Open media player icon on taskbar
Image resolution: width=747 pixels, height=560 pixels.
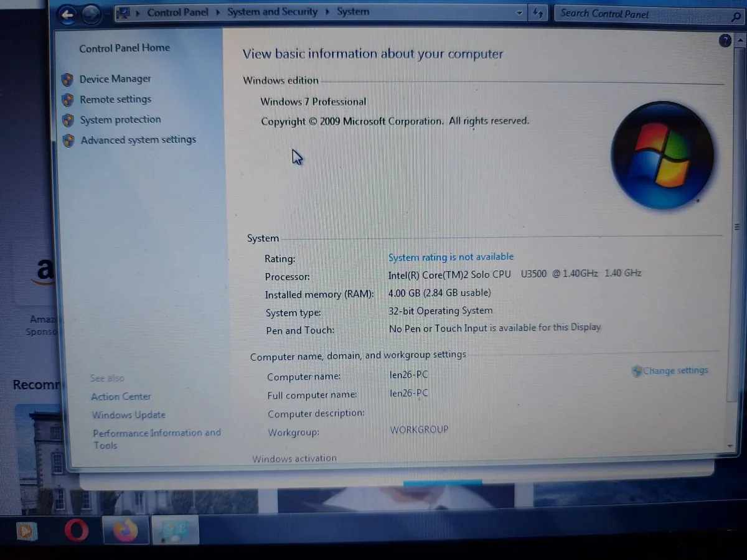click(x=26, y=531)
